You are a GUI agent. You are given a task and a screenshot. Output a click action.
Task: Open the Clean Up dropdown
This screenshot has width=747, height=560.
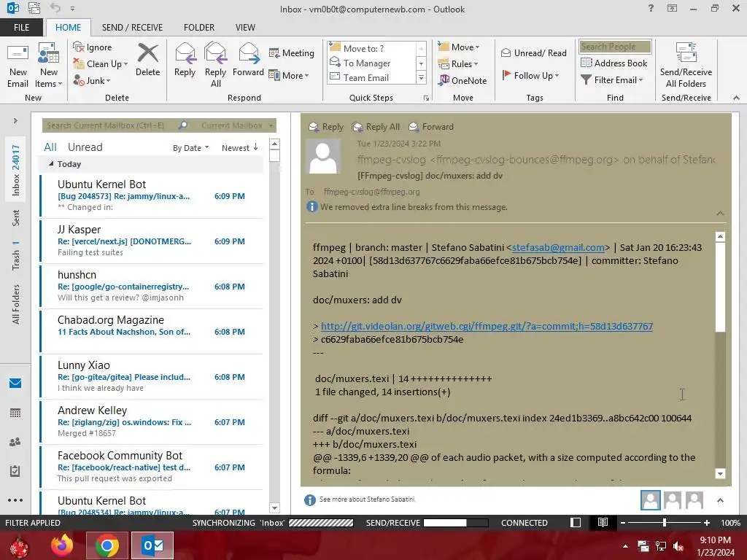tap(101, 64)
